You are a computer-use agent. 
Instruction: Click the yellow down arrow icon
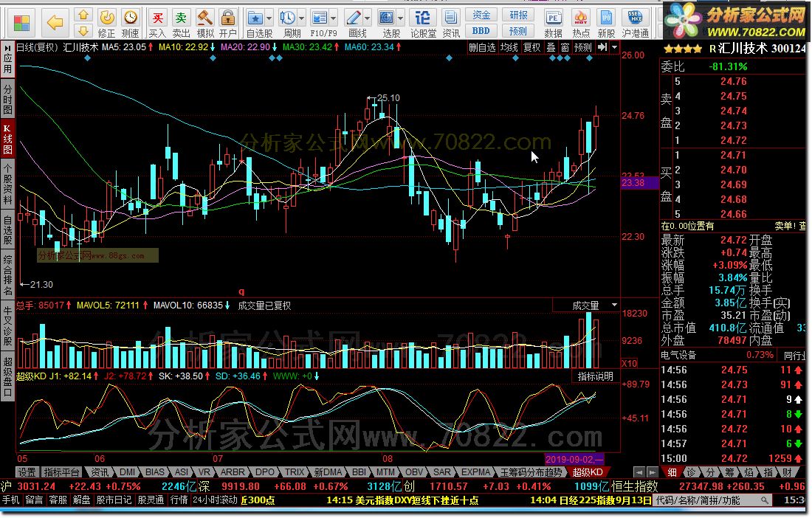click(83, 30)
